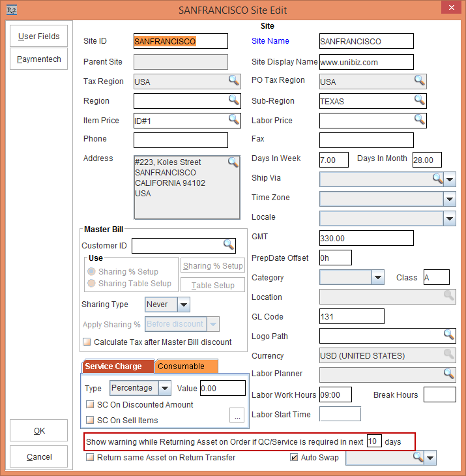Uncheck the Auto Swap checkbox

(294, 458)
